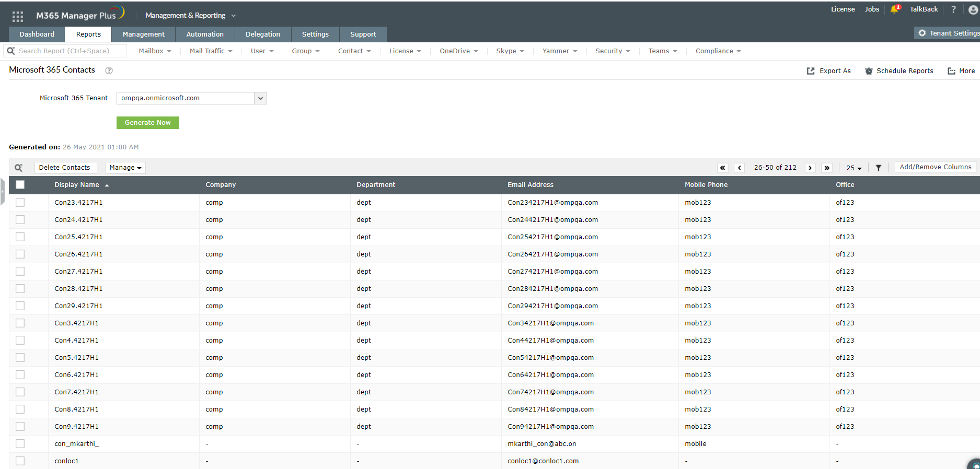Click the Schedule Reports icon

[869, 71]
